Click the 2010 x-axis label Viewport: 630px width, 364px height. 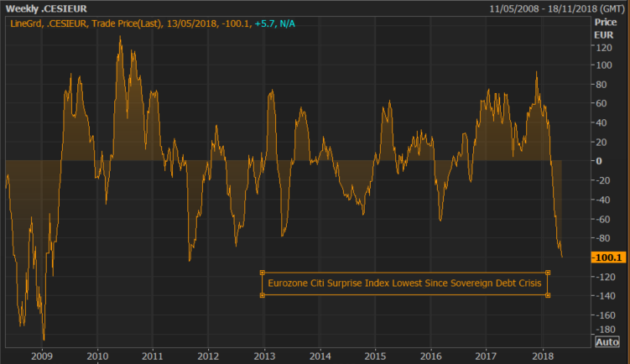point(97,356)
